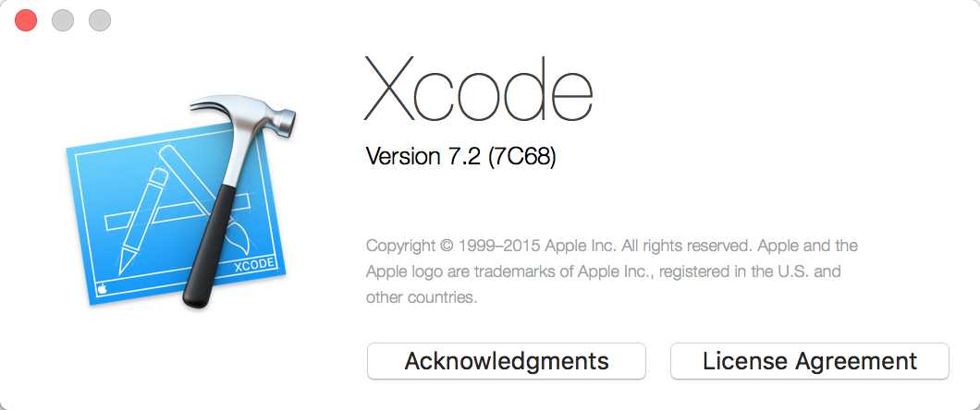Click the gray minimize window button

pos(63,20)
